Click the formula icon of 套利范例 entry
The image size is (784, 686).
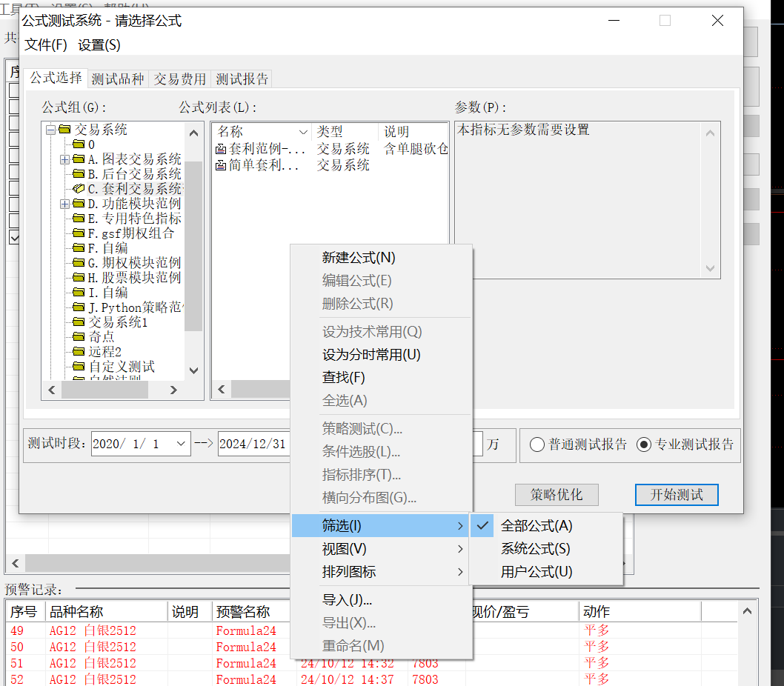click(221, 149)
